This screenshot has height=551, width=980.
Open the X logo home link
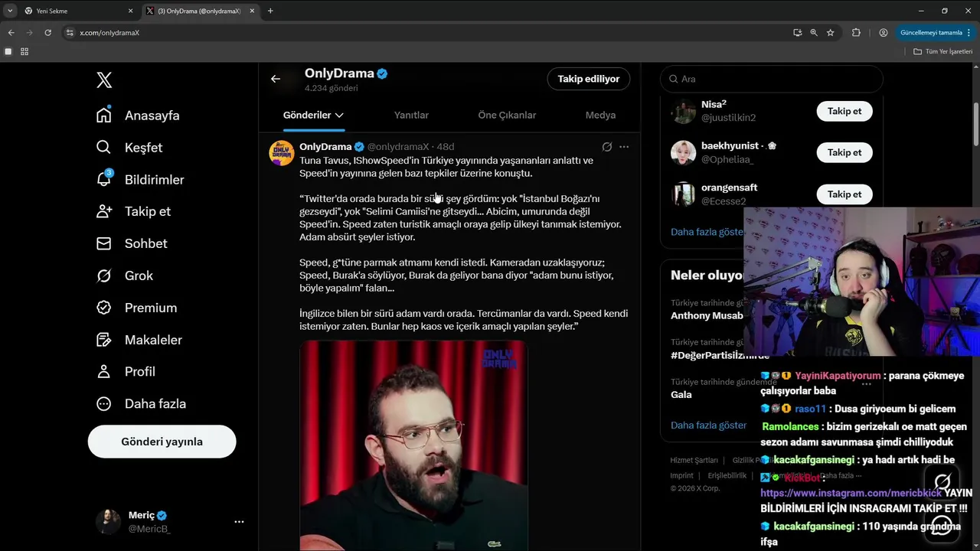pos(104,80)
